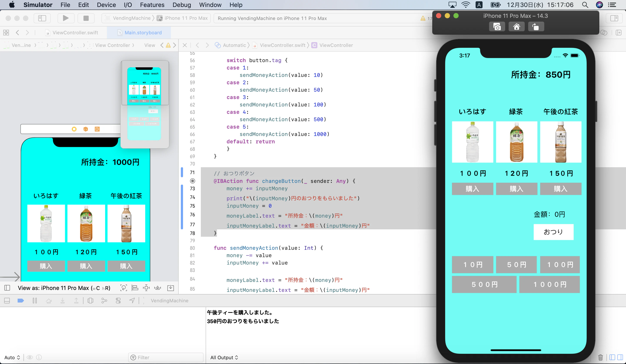This screenshot has width=626, height=364.
Task: Tap 購入 under 緑茶 in simulator
Action: click(516, 189)
